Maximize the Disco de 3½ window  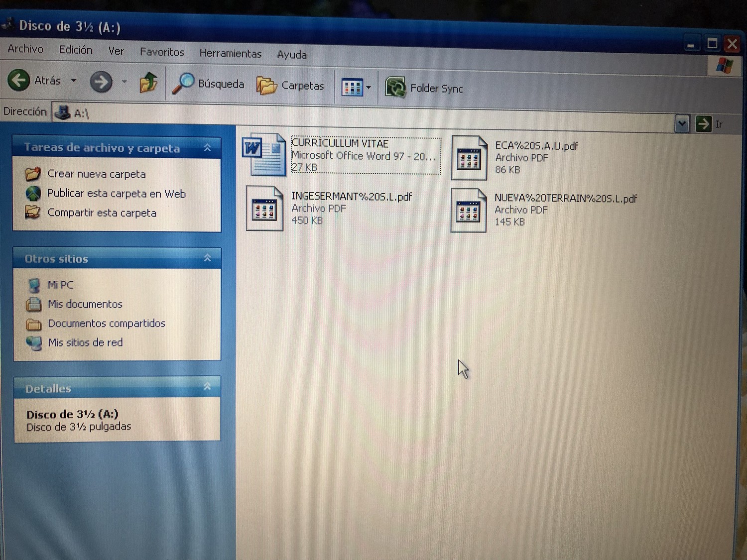click(712, 44)
